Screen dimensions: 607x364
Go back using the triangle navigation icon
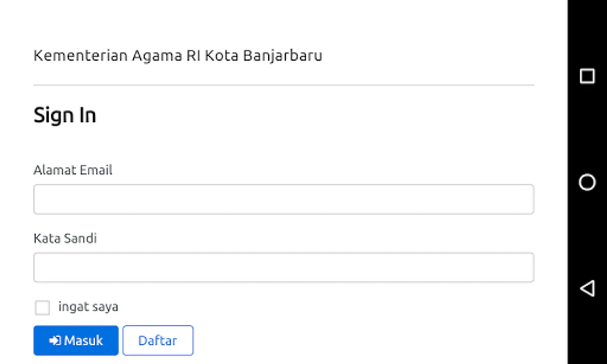pyautogui.click(x=587, y=288)
